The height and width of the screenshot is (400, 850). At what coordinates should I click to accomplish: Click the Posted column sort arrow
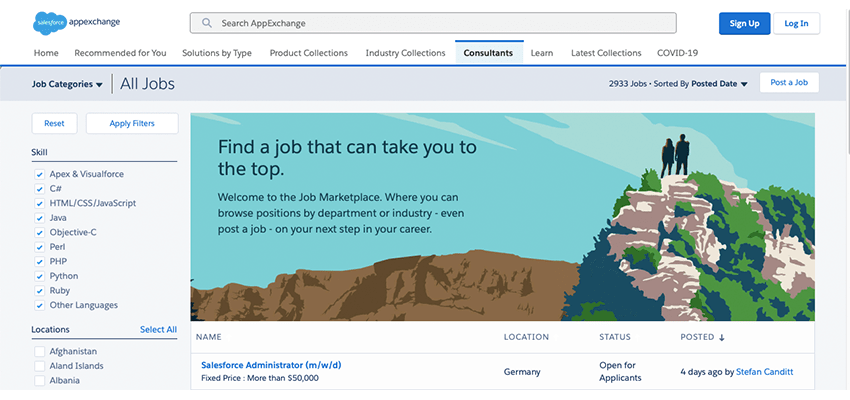722,338
